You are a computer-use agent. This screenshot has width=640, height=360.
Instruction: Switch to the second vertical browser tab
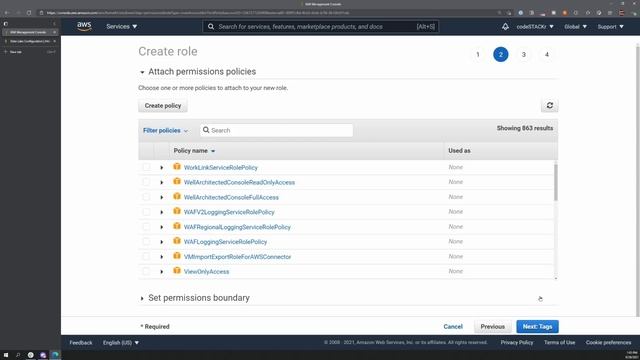click(30, 41)
